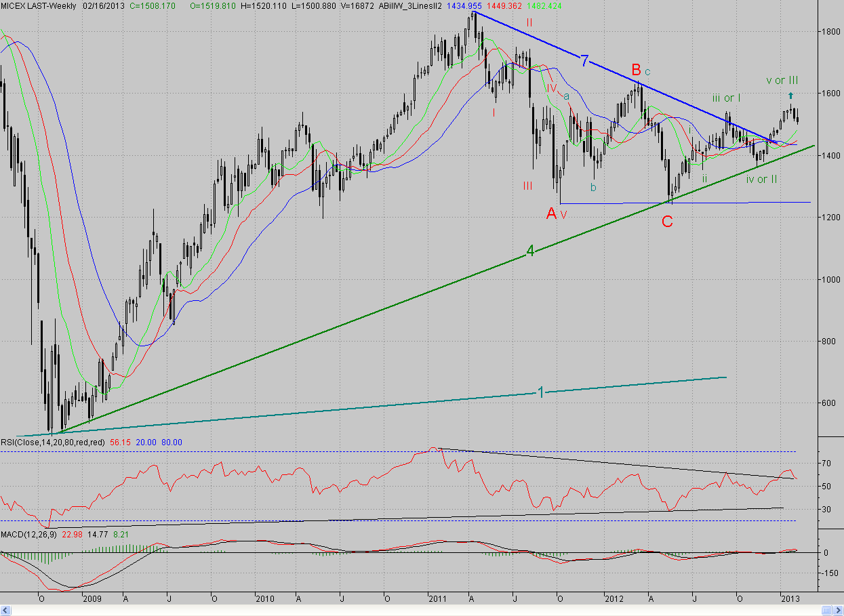Select the green trend line label 4

click(x=530, y=252)
